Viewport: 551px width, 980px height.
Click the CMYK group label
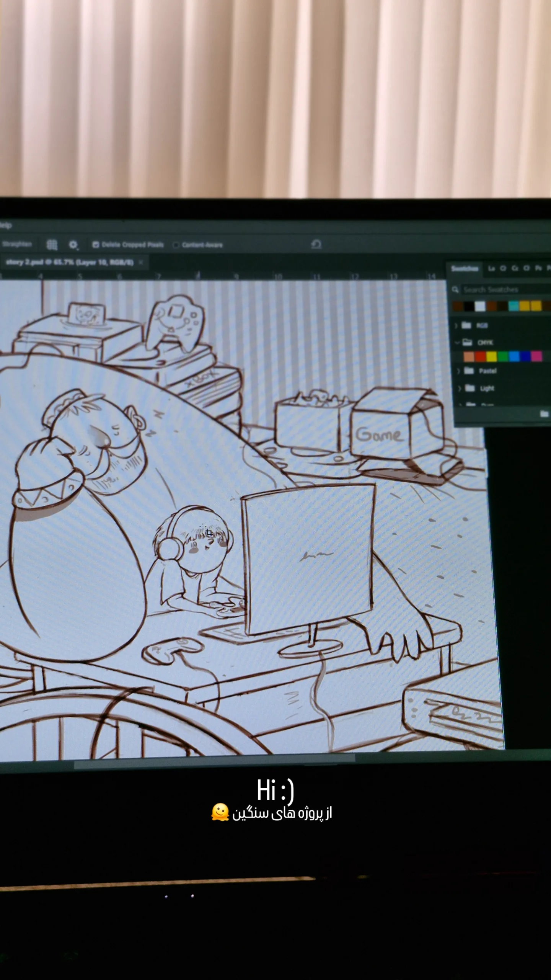485,342
